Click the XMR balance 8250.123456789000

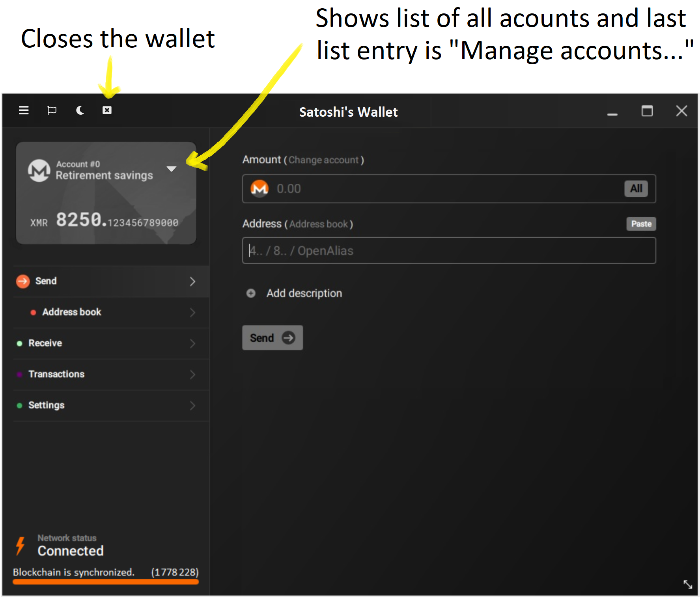click(105, 220)
